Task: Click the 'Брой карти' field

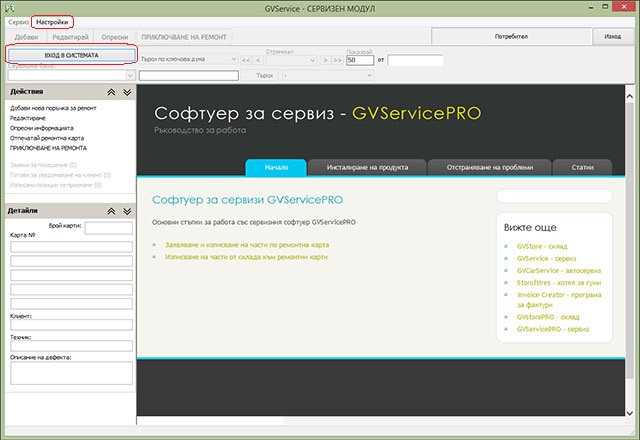Action: [109, 228]
